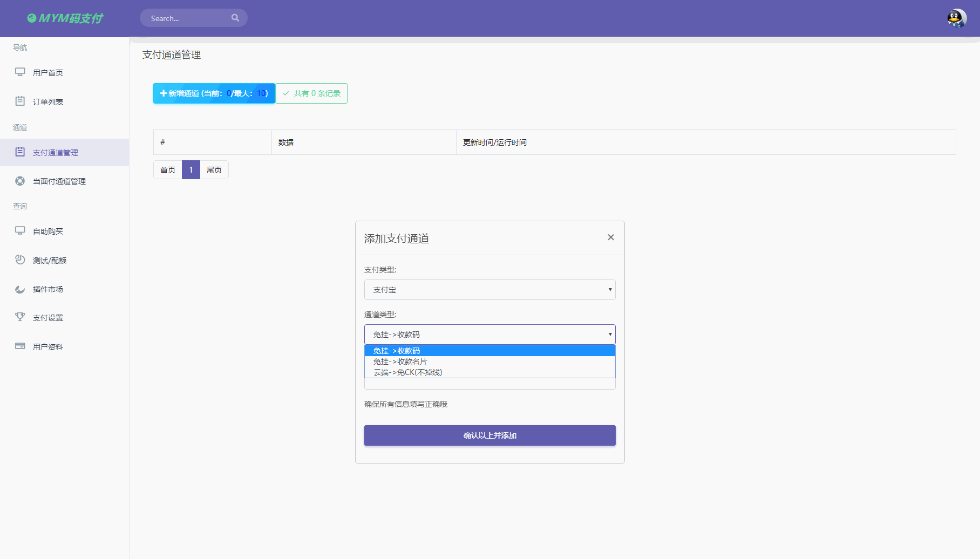The width and height of the screenshot is (980, 559).
Task: Click the trophy icon beside 支付设置
Action: pyautogui.click(x=20, y=317)
